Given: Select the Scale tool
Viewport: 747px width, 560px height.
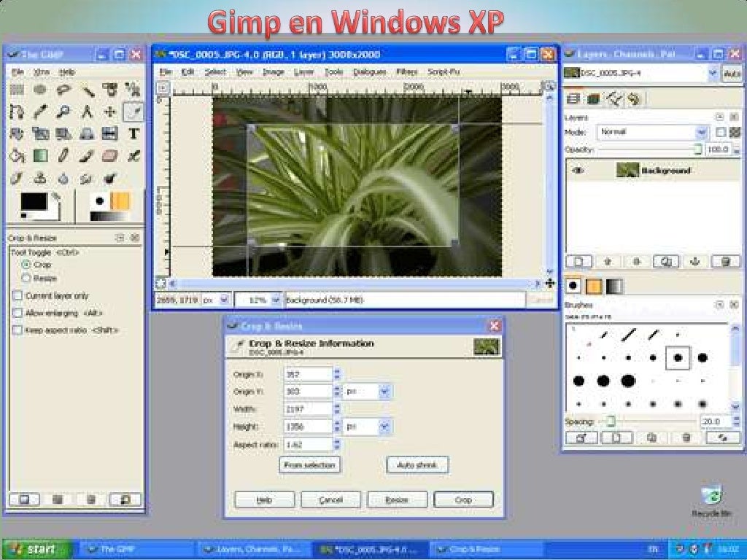Looking at the screenshot, I should (40, 134).
